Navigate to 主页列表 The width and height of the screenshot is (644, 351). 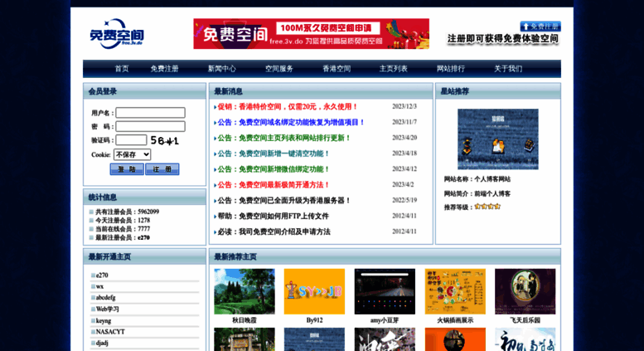pos(394,69)
